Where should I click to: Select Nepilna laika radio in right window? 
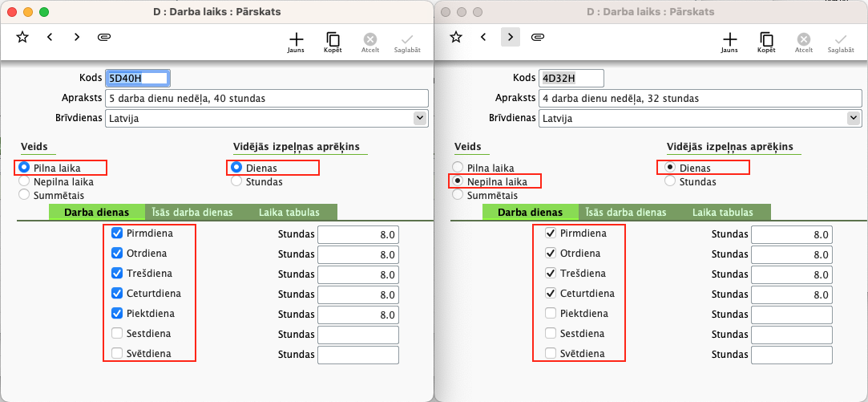[458, 181]
